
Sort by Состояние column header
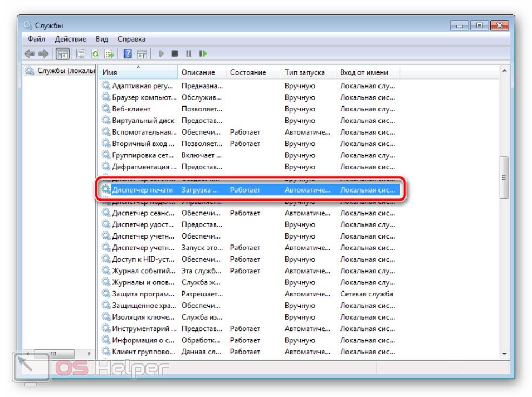click(248, 72)
